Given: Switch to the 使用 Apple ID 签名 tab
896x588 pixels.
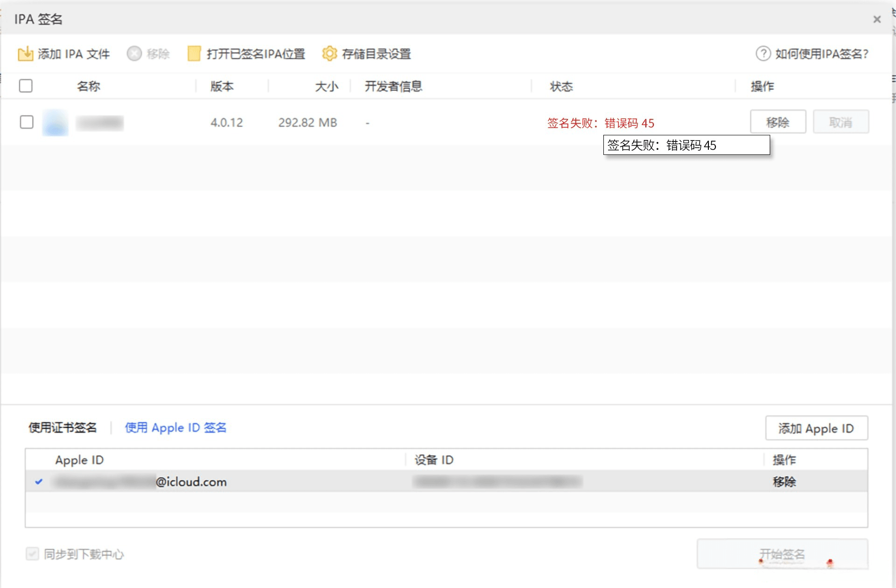Looking at the screenshot, I should coord(176,427).
